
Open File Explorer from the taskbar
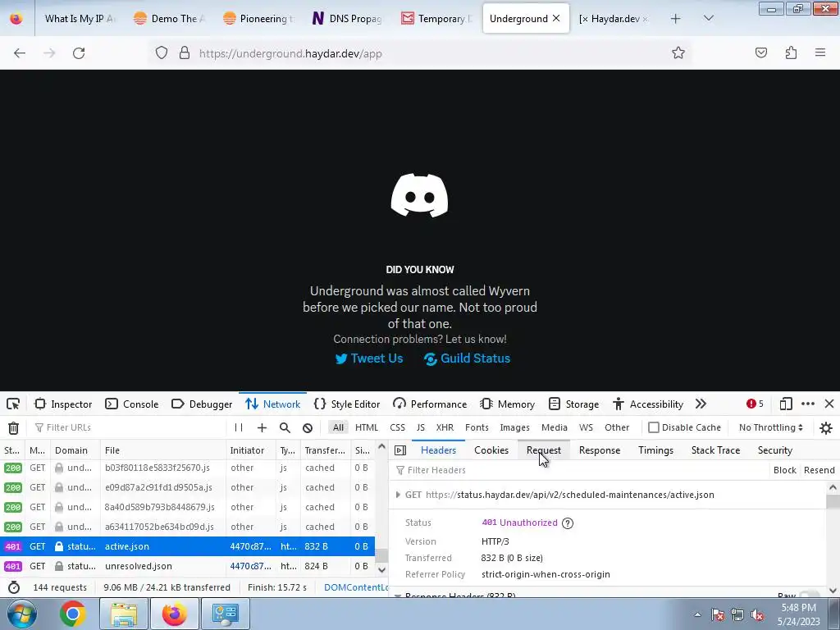point(124,614)
